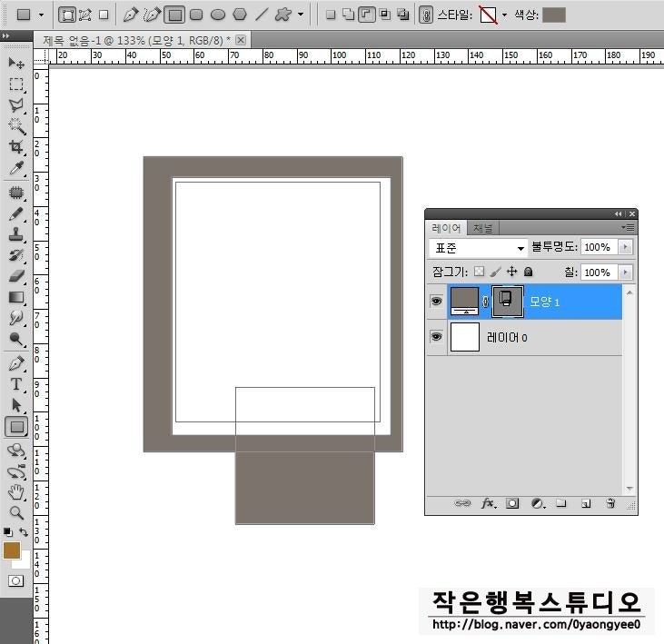
Task: Select Add to Shape Area option
Action: [348, 15]
